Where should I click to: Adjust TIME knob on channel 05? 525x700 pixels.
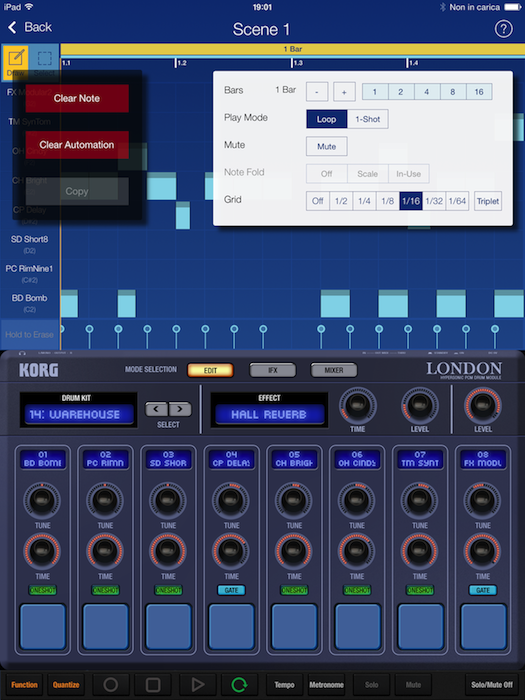click(294, 551)
